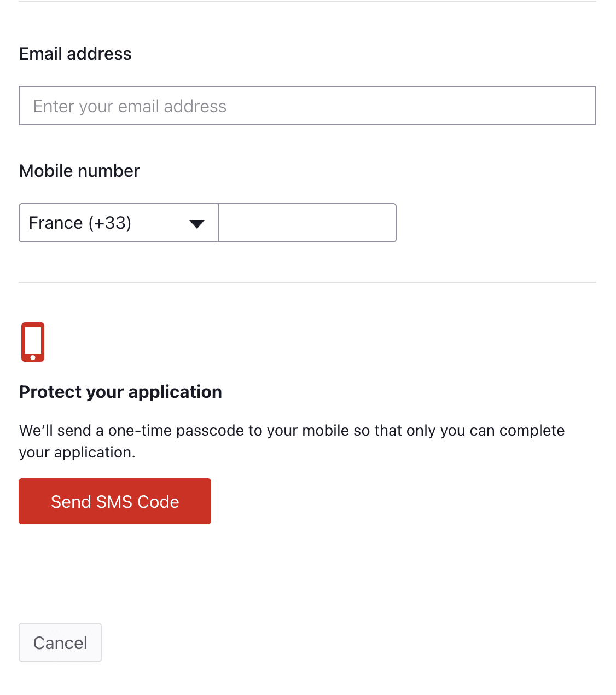616x695 pixels.
Task: Click the grey Cancel button
Action: [60, 642]
